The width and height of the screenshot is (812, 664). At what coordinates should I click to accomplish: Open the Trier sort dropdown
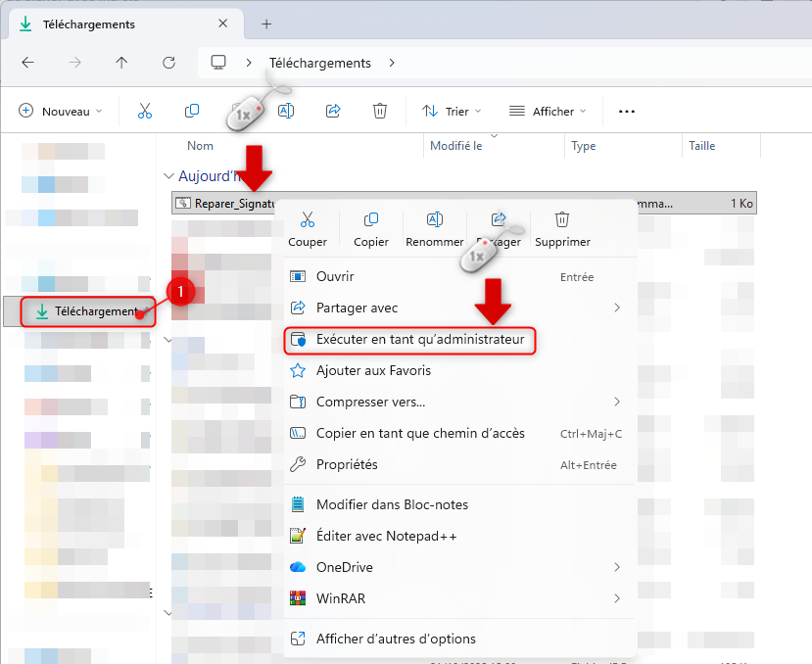click(x=454, y=112)
